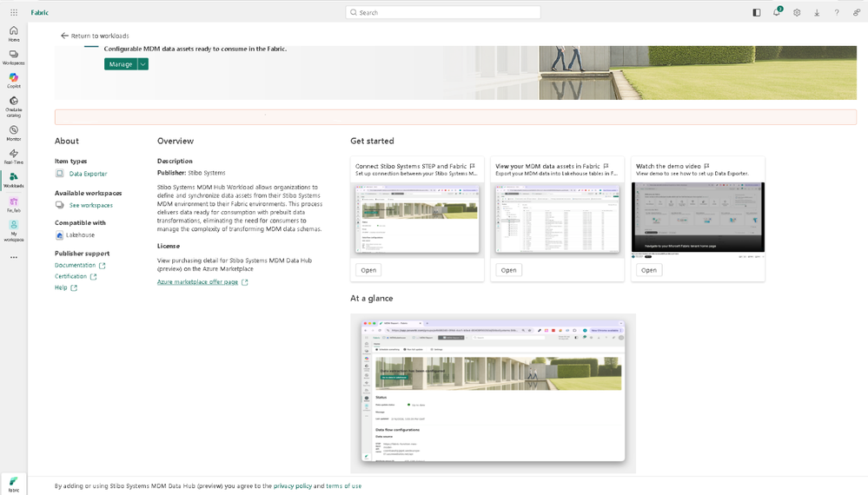Toggle the layout panel icon in header
This screenshot has height=495, width=868.
[x=757, y=12]
